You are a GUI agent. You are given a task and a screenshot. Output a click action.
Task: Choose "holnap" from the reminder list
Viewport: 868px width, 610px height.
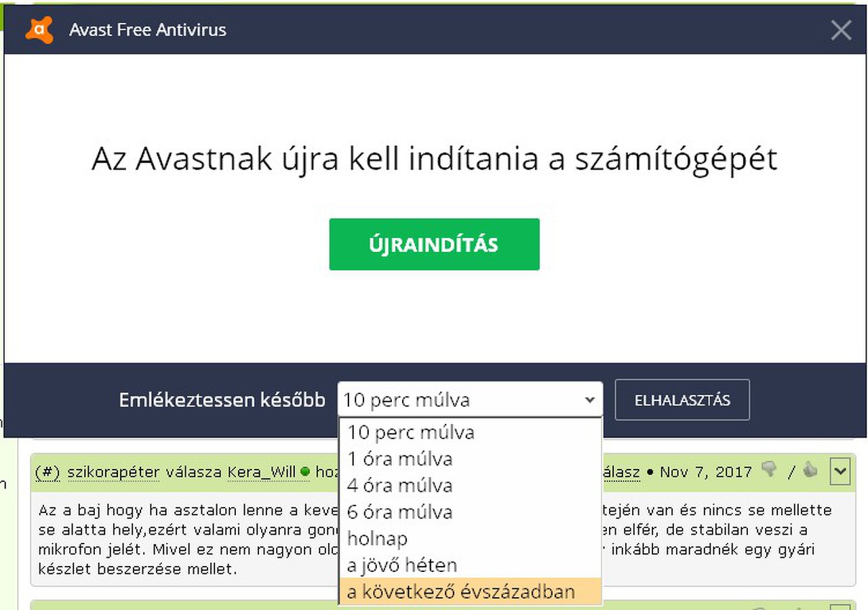470,538
